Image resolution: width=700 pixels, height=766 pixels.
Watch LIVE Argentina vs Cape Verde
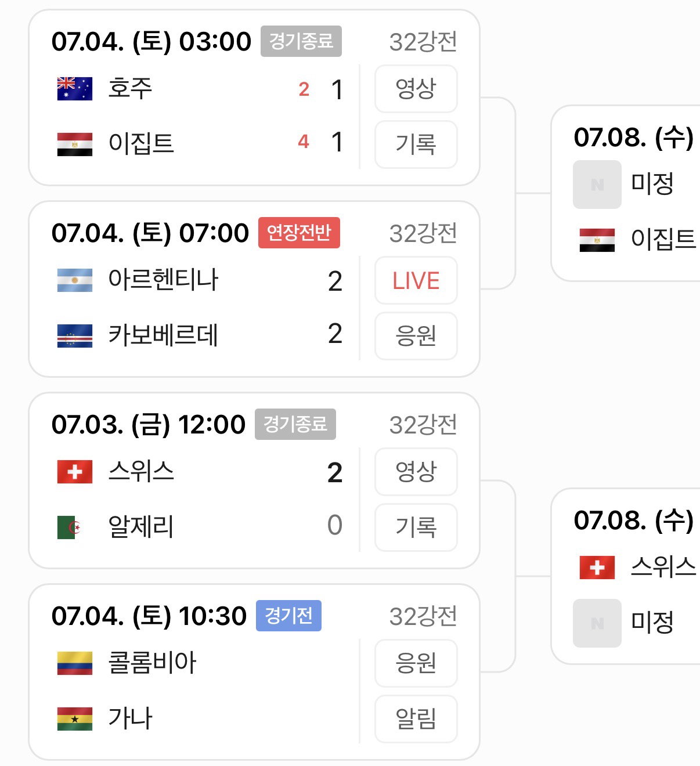pyautogui.click(x=416, y=280)
